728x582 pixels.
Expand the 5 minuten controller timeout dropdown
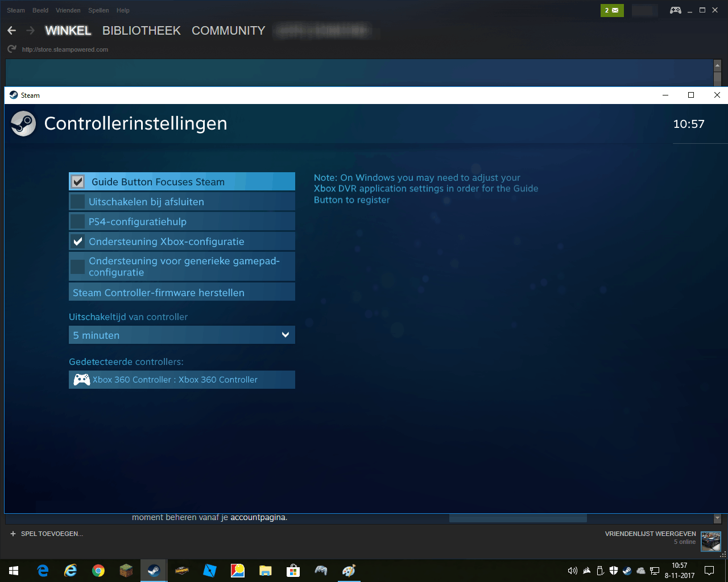(182, 335)
